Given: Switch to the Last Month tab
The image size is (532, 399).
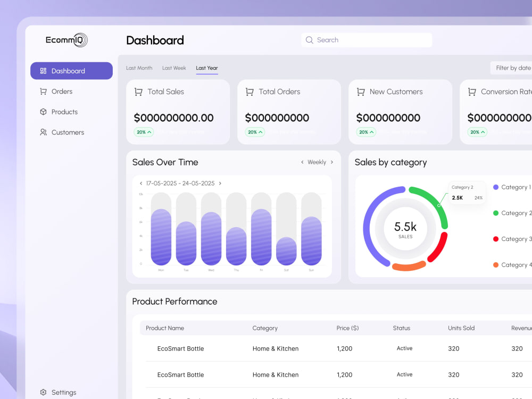Looking at the screenshot, I should pyautogui.click(x=139, y=68).
